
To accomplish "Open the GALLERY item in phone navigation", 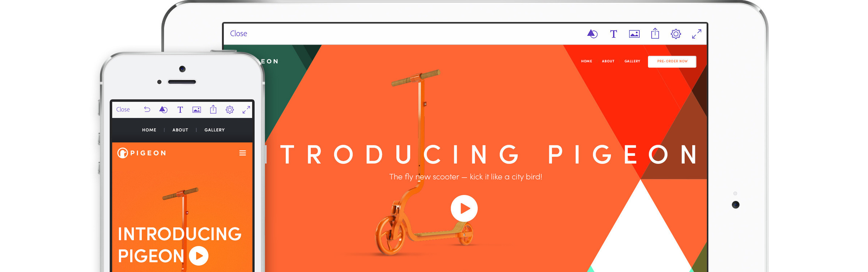I will point(214,130).
